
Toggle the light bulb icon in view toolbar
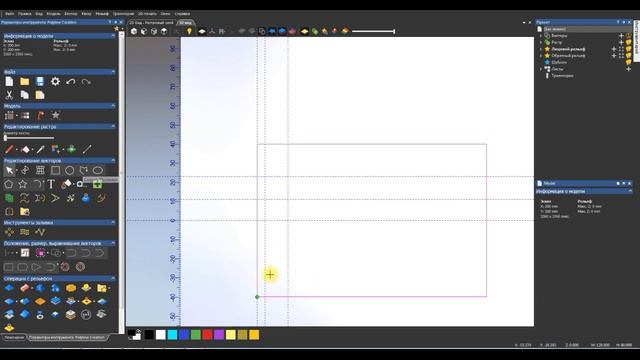189,31
